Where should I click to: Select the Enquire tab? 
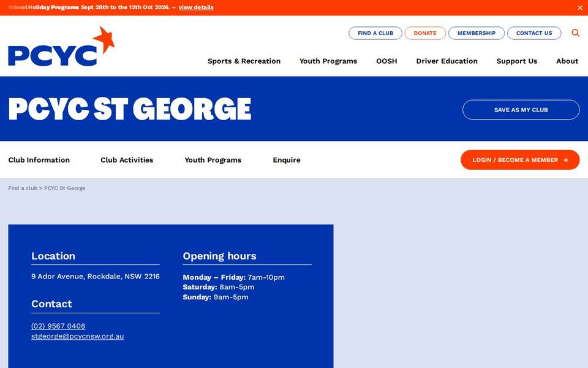(287, 160)
